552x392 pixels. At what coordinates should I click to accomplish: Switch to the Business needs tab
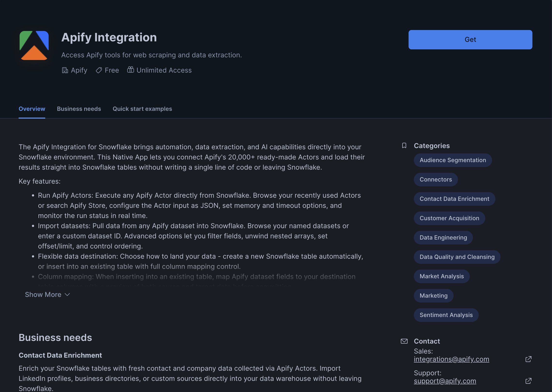(x=79, y=109)
